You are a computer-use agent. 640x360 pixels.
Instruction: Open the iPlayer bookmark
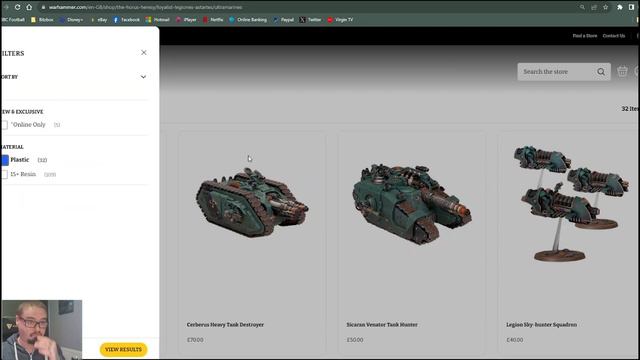pos(187,20)
